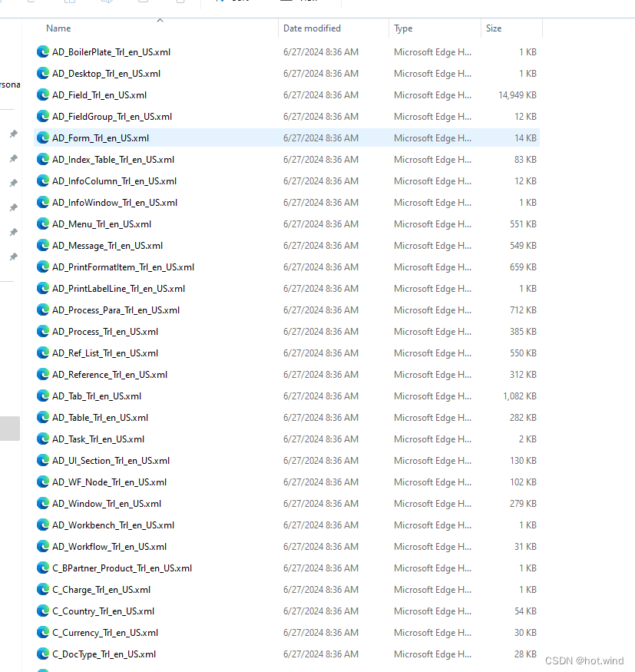Image resolution: width=635 pixels, height=672 pixels.
Task: Click the icon for AD_Message_Trl_en_US.xml
Action: tap(43, 245)
